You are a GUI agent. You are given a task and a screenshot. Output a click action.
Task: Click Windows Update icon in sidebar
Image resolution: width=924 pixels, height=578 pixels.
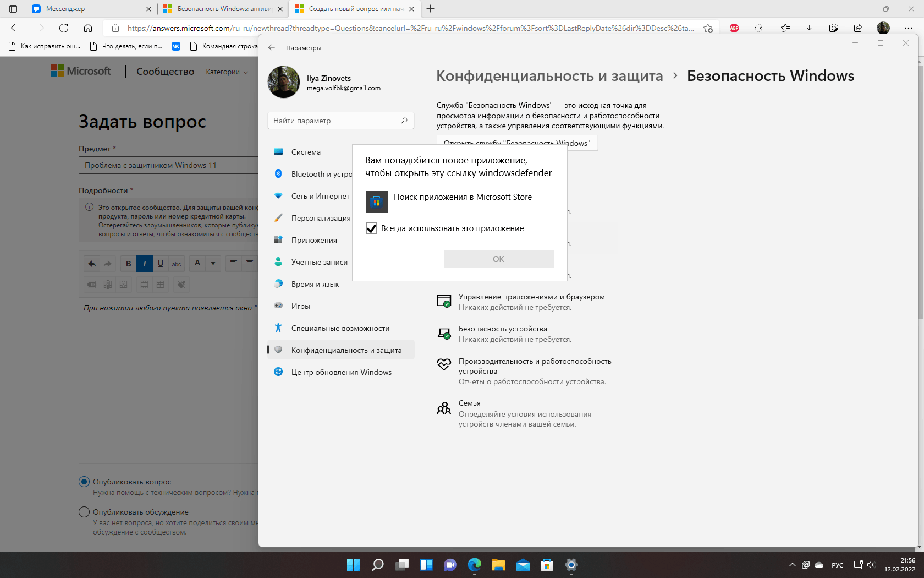278,372
